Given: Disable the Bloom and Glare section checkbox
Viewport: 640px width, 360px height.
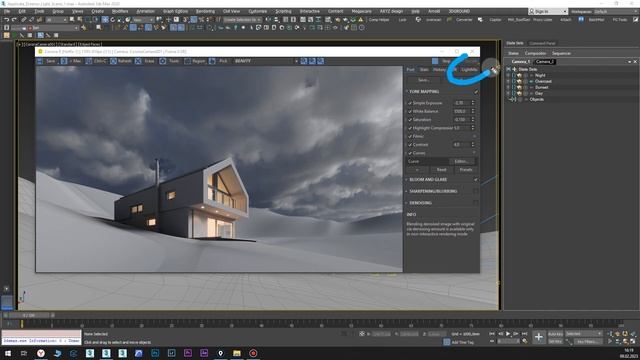Looking at the screenshot, I should point(476,180).
